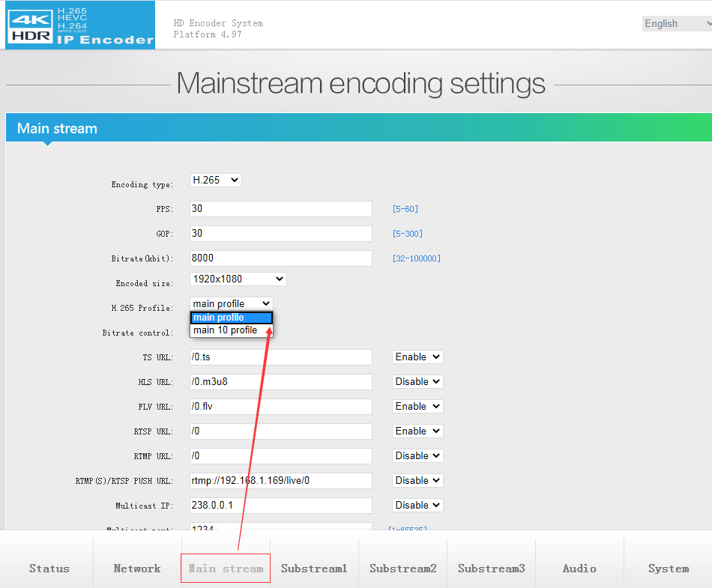
Task: Toggle the TS URL Enable selector
Action: 417,357
